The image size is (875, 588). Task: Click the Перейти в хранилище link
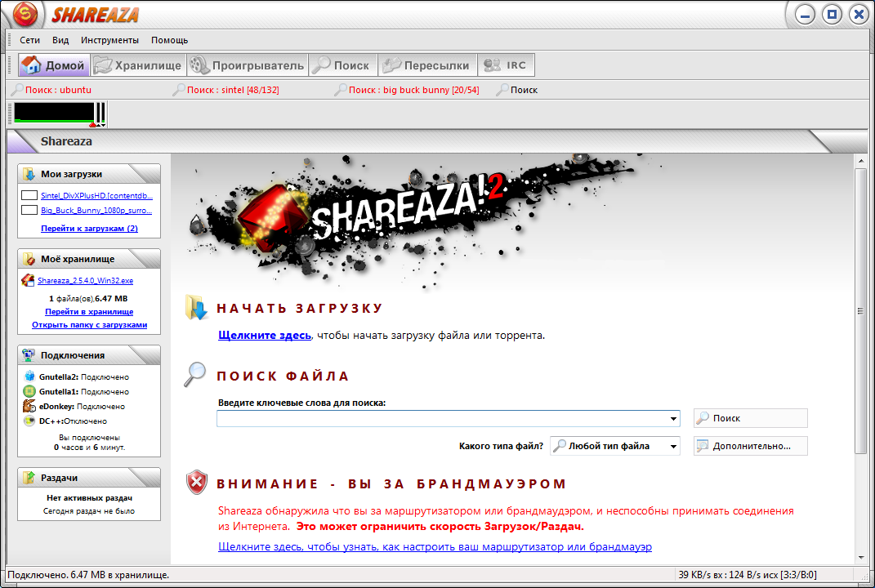(x=89, y=312)
